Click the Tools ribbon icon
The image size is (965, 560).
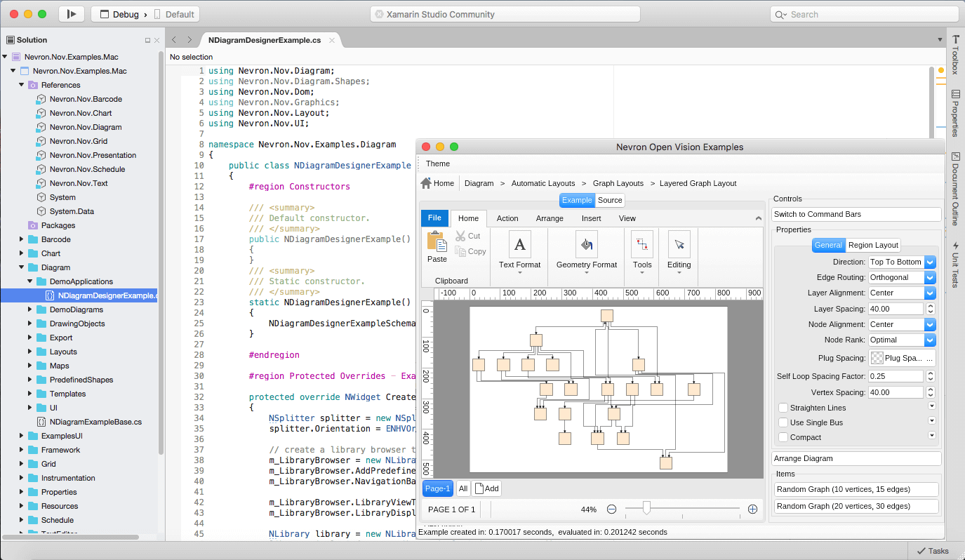coord(641,244)
